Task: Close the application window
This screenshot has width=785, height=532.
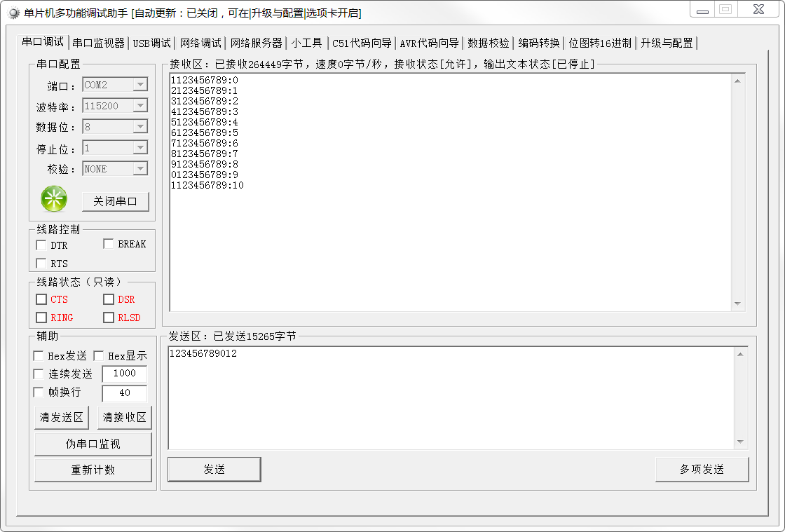Action: pos(758,10)
